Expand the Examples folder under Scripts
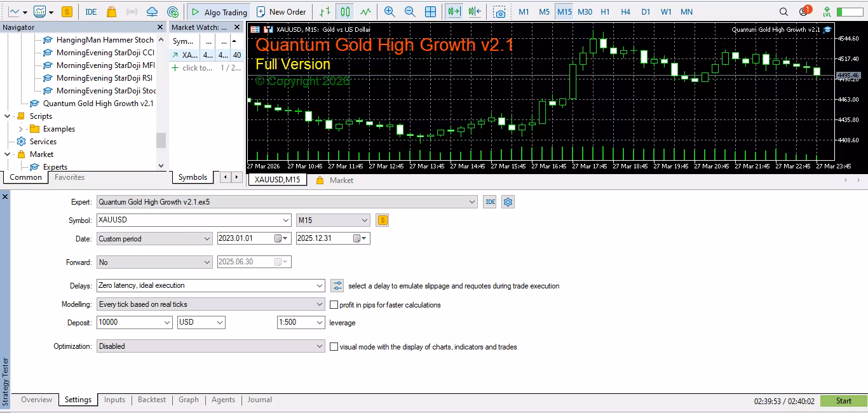This screenshot has width=868, height=413. tap(20, 129)
